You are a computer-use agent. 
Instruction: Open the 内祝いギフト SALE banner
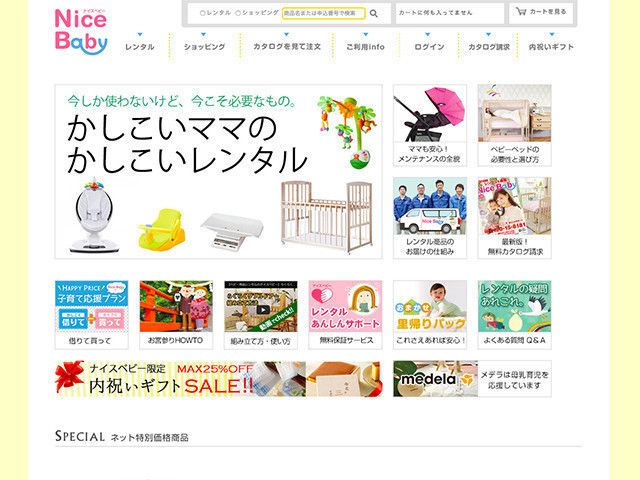[219, 379]
